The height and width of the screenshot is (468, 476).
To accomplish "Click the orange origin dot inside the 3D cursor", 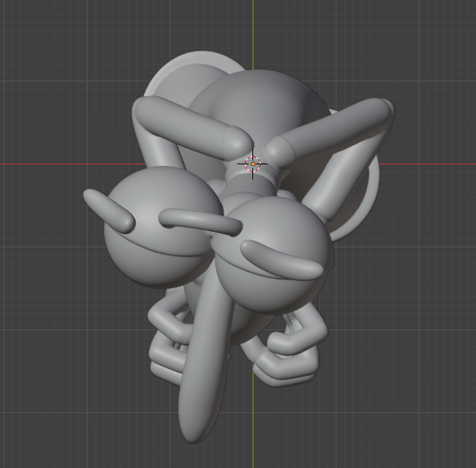I will 253,164.
